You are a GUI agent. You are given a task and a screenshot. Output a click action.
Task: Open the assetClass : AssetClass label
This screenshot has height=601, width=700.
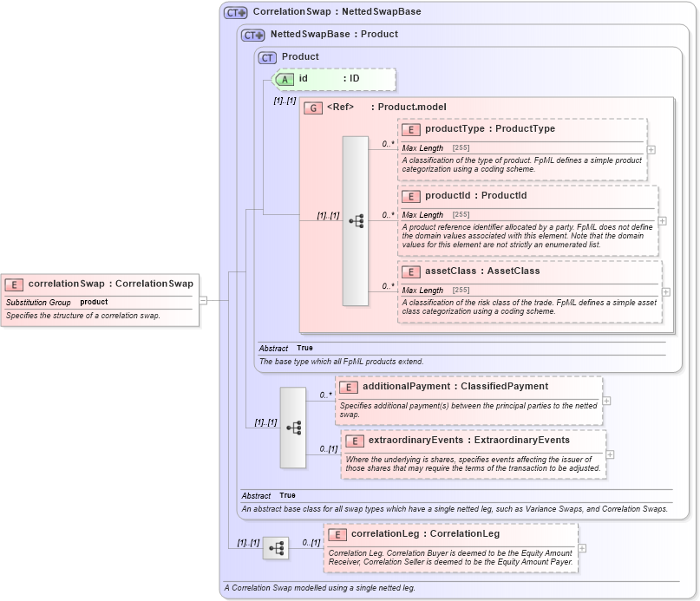coord(482,271)
